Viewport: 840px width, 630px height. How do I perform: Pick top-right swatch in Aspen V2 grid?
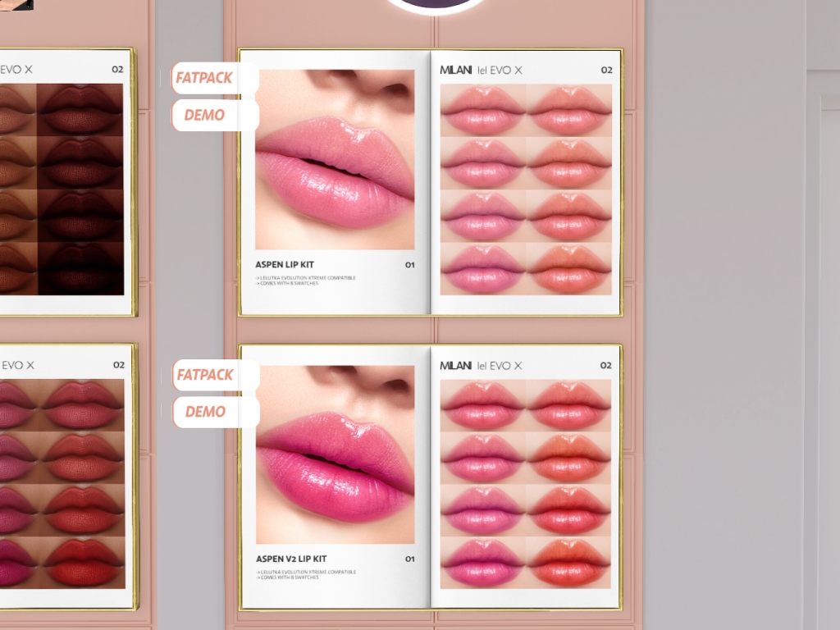coord(569,404)
